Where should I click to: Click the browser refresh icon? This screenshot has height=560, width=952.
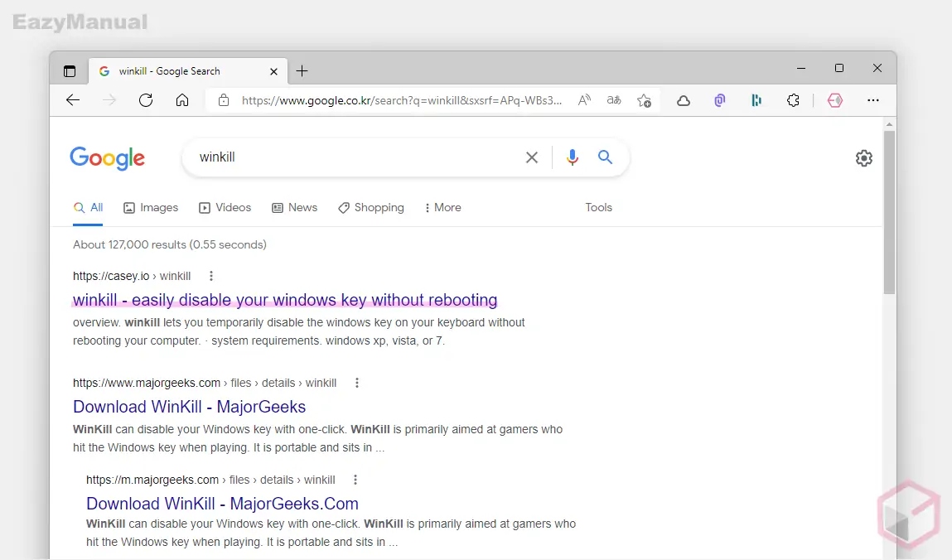coord(146,100)
